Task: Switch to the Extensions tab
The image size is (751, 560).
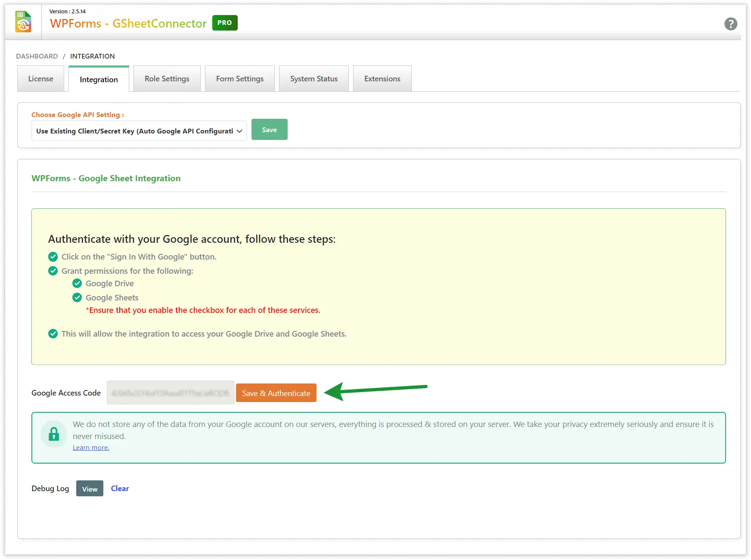Action: point(382,79)
